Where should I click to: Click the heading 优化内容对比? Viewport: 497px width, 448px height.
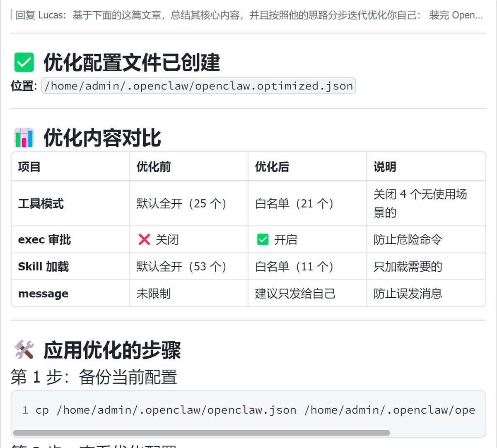pyautogui.click(x=102, y=138)
